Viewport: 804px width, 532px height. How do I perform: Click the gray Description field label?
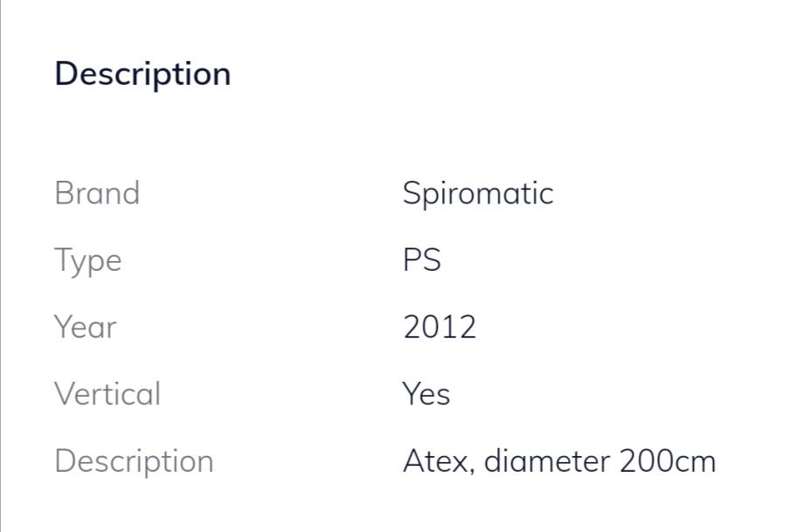134,461
